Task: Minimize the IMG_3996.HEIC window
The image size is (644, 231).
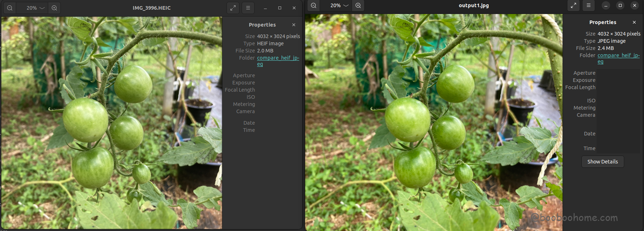Action: tap(265, 8)
